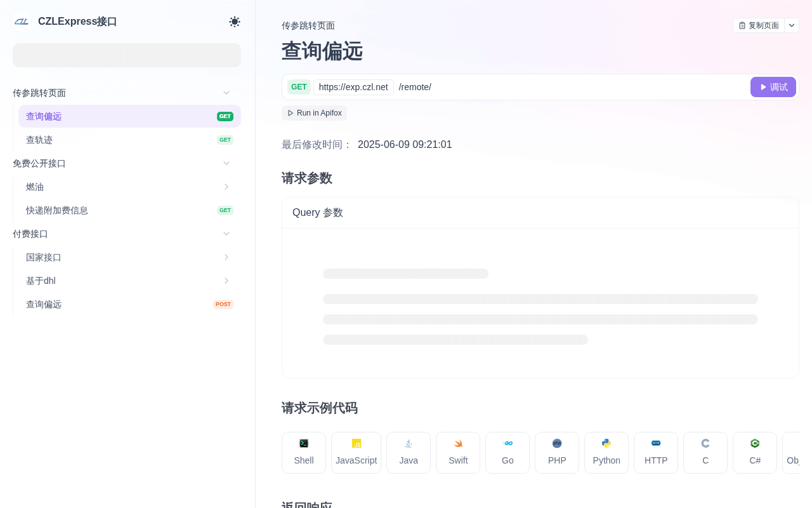Click the 复制页面 copy button
The height and width of the screenshot is (508, 812).
759,25
